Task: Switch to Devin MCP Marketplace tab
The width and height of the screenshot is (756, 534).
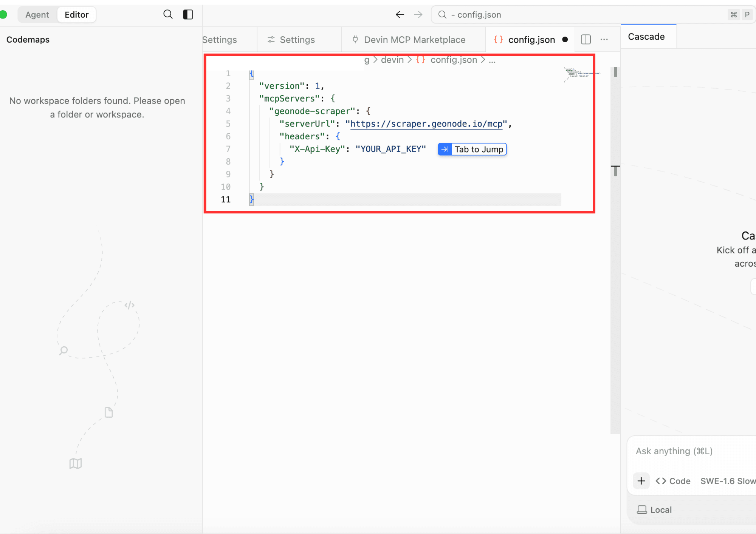Action: click(x=413, y=40)
